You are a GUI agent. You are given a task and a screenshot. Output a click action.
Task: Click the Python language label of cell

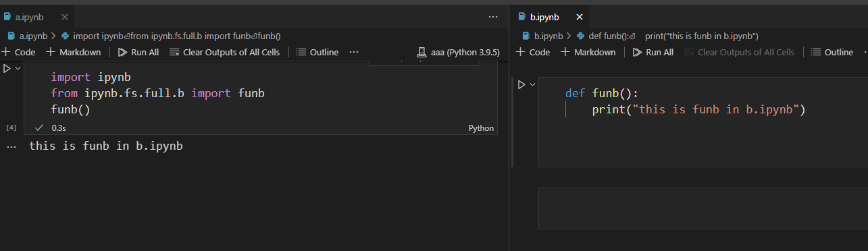click(x=481, y=128)
